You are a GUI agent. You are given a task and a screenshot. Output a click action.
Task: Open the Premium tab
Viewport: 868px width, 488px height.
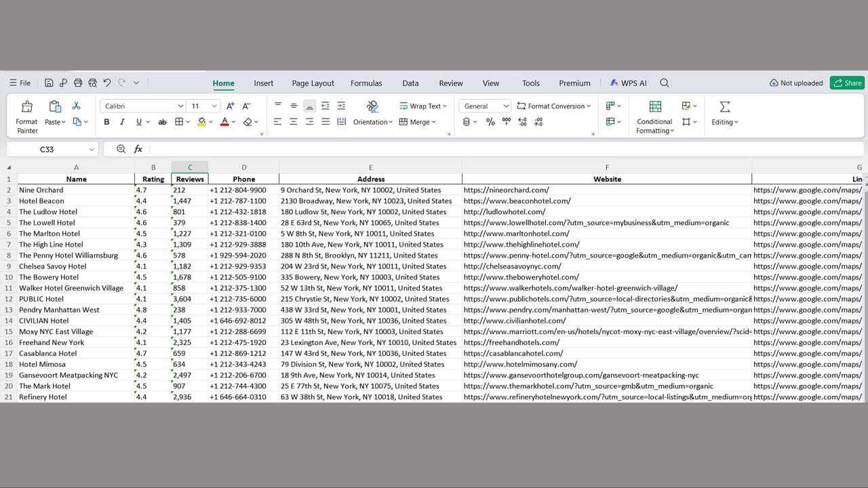point(574,83)
